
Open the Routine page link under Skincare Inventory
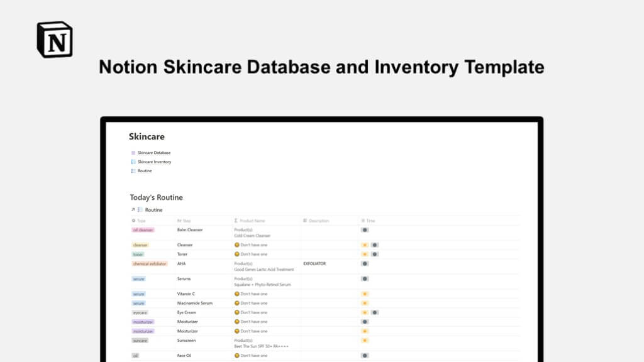coord(145,171)
